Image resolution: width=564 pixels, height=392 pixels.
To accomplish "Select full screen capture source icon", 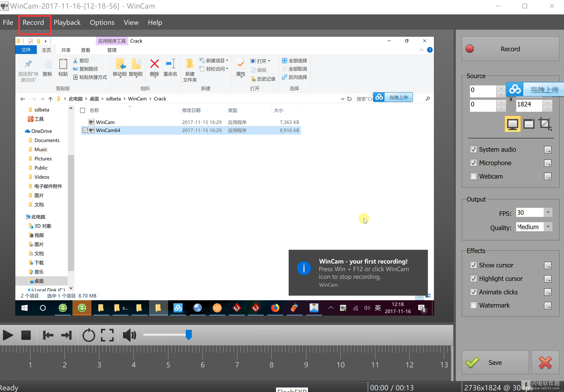I will tap(512, 124).
